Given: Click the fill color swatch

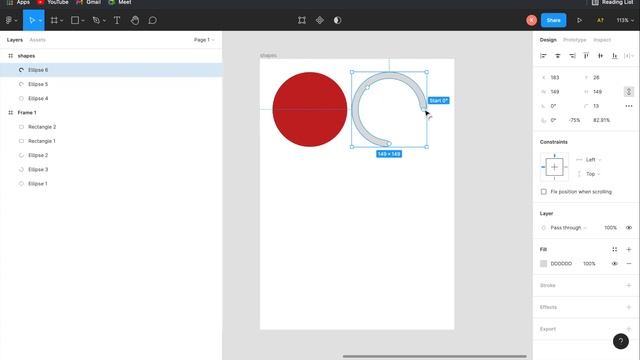Looking at the screenshot, I should [x=543, y=264].
